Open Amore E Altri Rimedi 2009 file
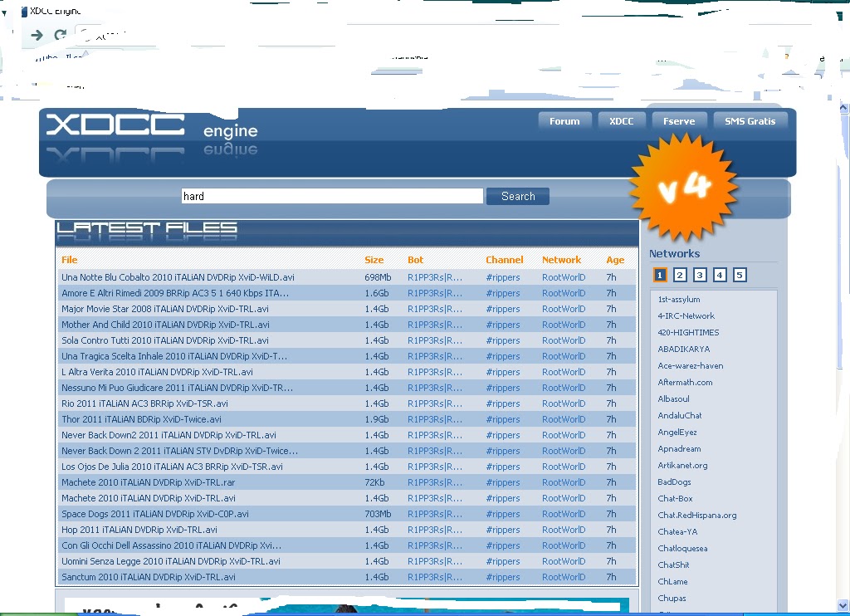The width and height of the screenshot is (850, 616). [175, 293]
